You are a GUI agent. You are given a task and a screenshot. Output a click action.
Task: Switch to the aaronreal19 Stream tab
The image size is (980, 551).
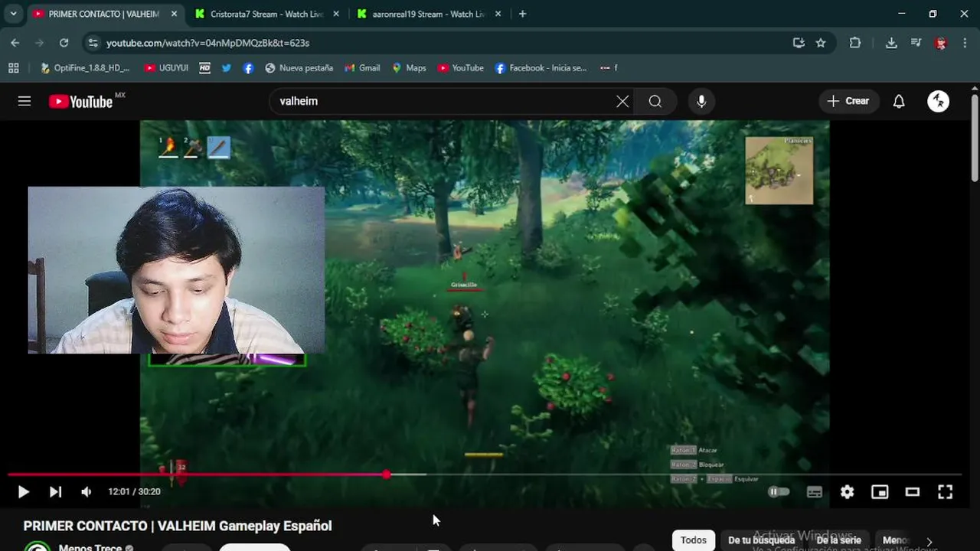tap(429, 14)
